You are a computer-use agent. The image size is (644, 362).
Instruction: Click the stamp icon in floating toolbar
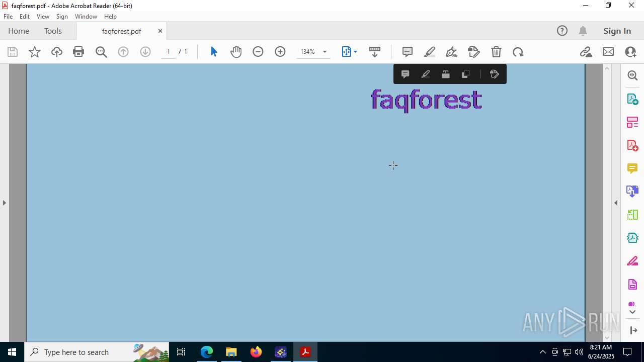[446, 74]
